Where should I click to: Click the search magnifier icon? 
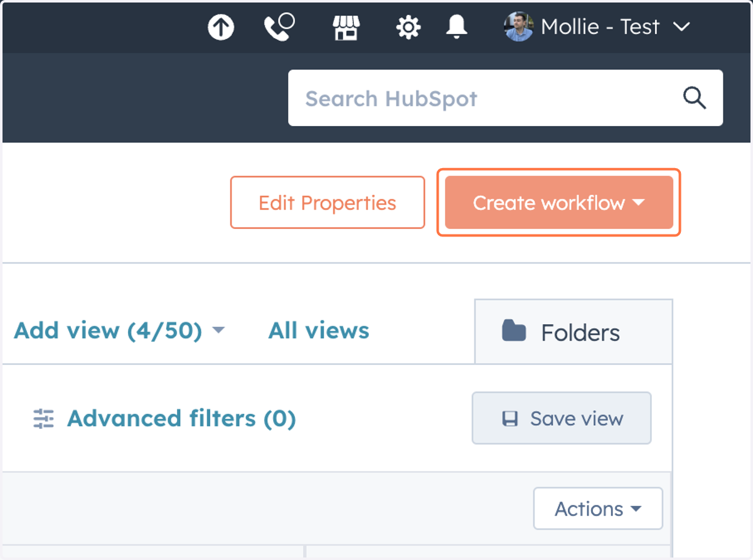(x=694, y=98)
